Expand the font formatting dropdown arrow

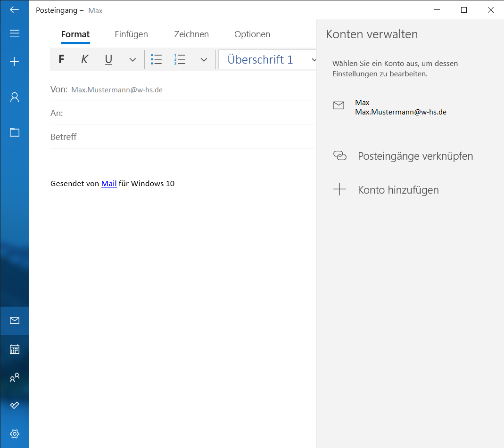pos(132,60)
